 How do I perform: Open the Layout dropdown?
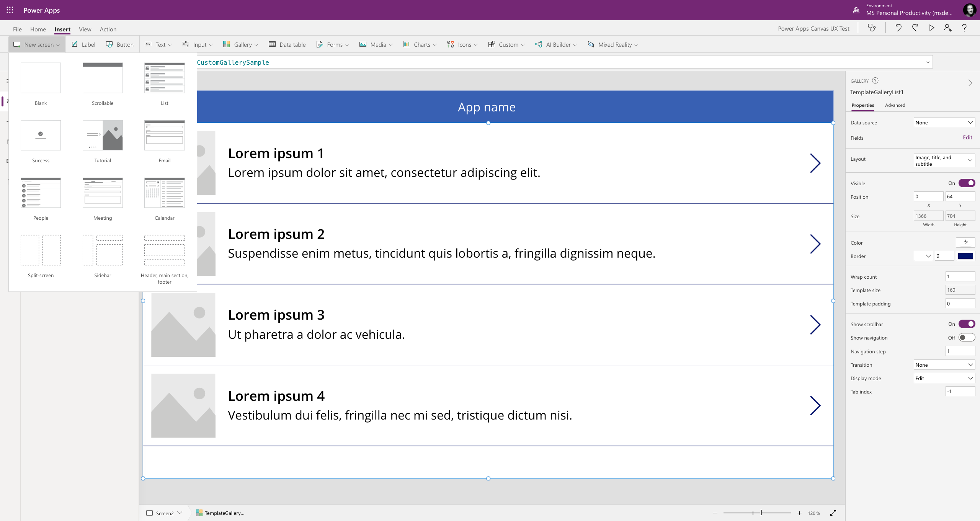tap(944, 160)
